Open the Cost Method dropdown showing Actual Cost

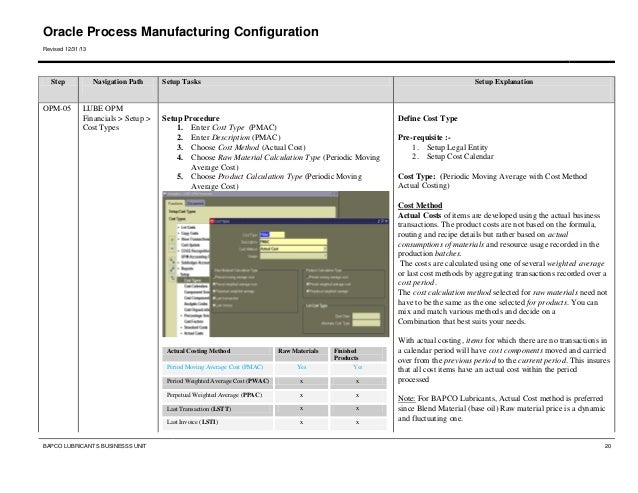coord(325,249)
